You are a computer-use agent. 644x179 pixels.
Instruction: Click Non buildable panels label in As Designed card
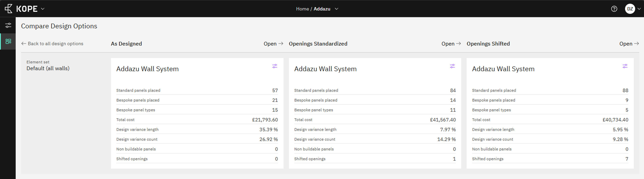click(x=136, y=149)
